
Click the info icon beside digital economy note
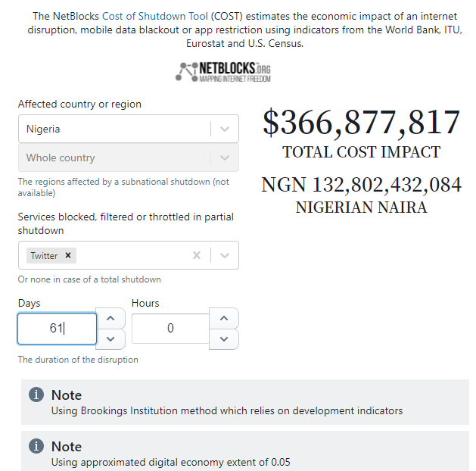[x=36, y=446]
